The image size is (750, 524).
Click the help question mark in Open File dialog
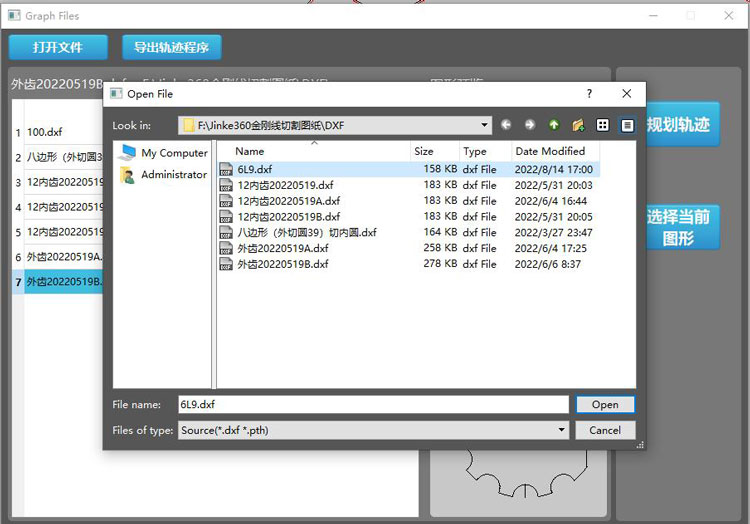point(589,94)
